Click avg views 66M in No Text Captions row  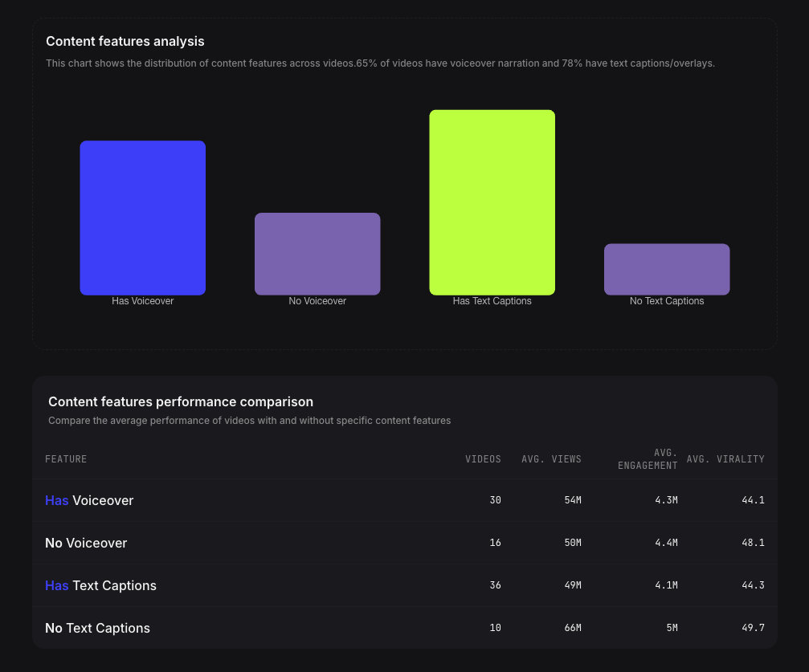(573, 628)
